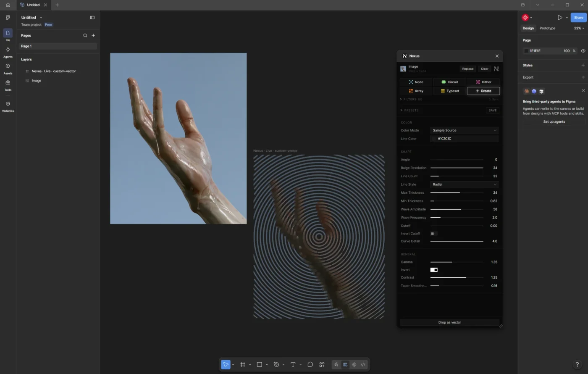
Task: Expand Move tool options arrow
Action: point(233,365)
